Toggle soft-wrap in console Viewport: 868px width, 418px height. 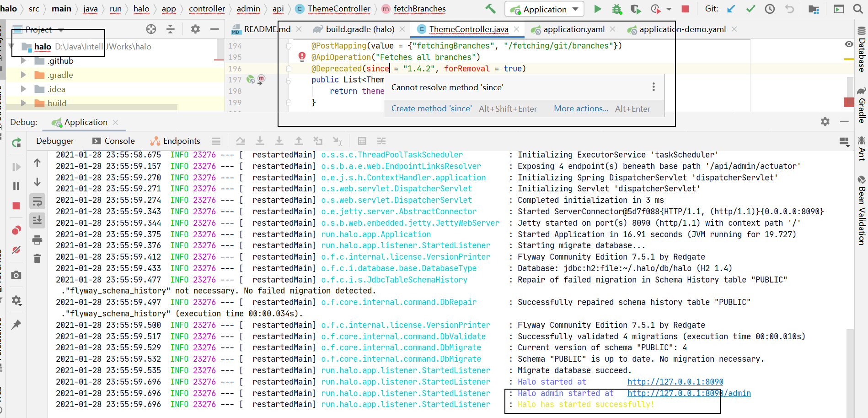[37, 201]
